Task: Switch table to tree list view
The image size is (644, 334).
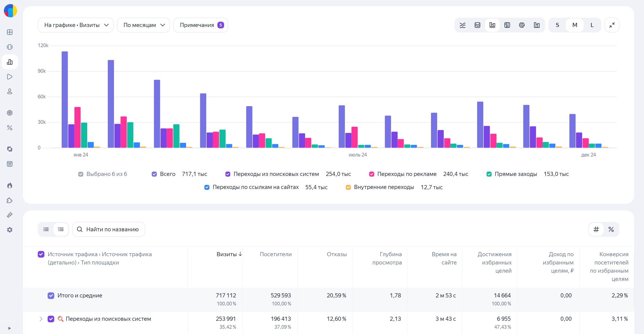Action: tap(61, 229)
